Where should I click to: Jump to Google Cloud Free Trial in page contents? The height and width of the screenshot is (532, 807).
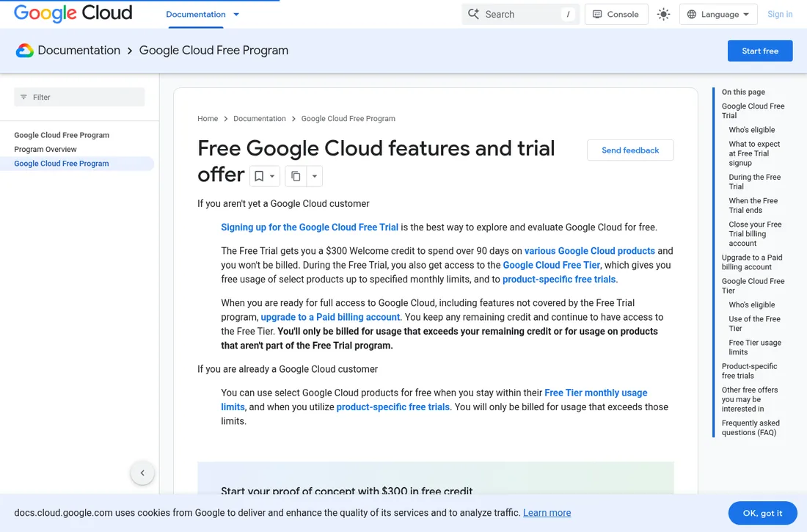(753, 111)
